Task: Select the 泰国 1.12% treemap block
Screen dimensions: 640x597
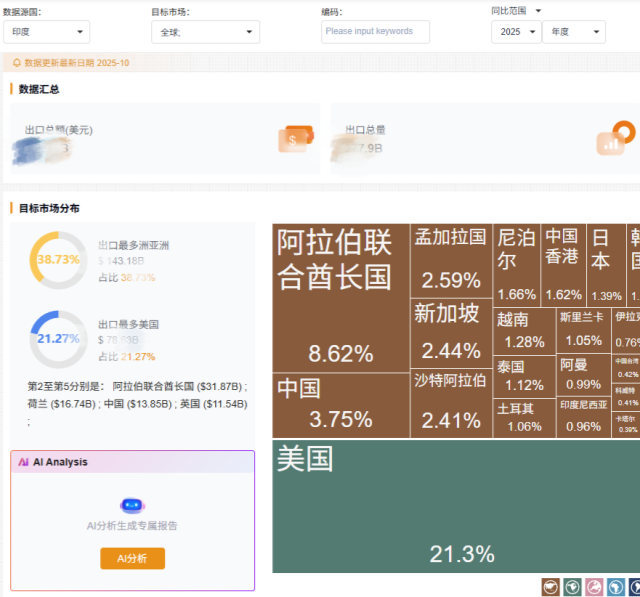Action: 524,376
